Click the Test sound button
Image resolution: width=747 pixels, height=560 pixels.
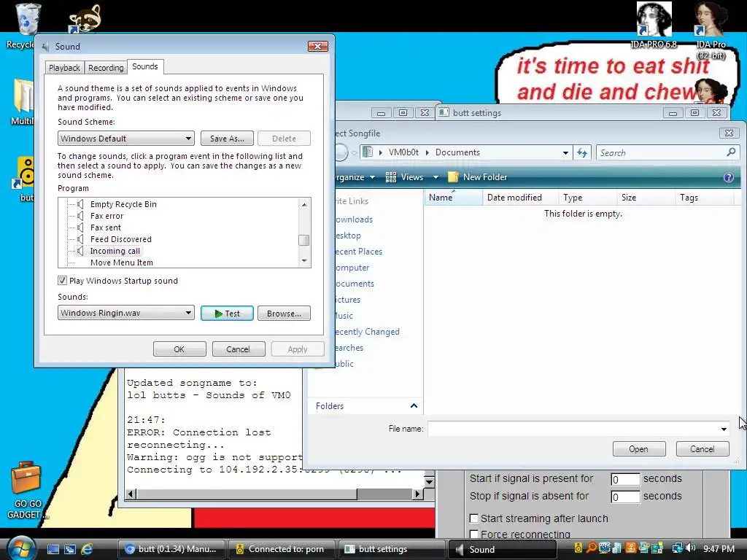pyautogui.click(x=227, y=314)
